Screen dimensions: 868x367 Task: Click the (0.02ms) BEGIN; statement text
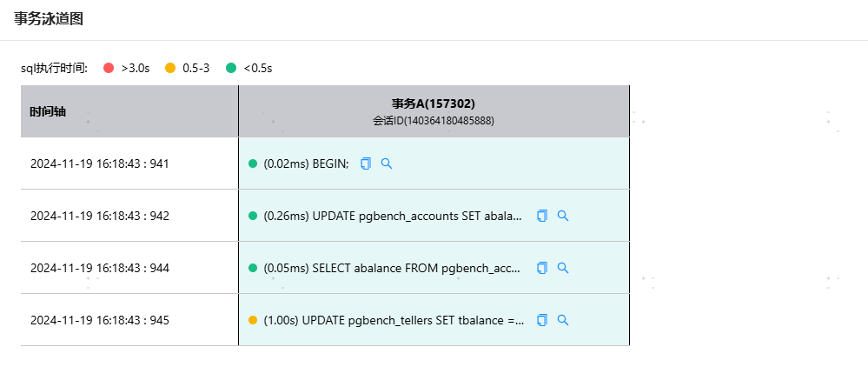click(x=306, y=163)
